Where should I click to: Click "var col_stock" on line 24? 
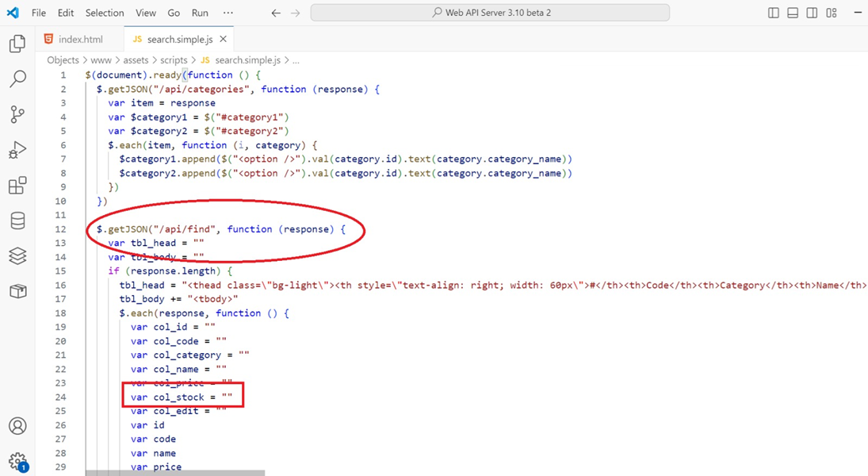[x=167, y=397]
